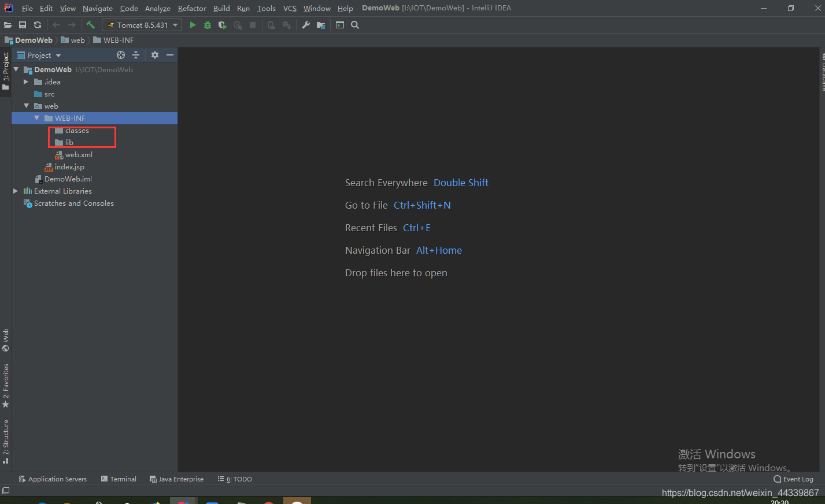This screenshot has width=825, height=504.
Task: Open Project Structure toolbar icon
Action: (x=321, y=25)
